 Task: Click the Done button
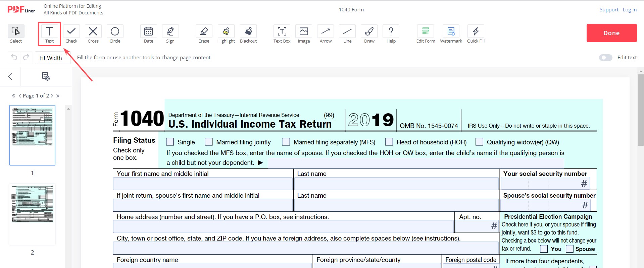(611, 33)
